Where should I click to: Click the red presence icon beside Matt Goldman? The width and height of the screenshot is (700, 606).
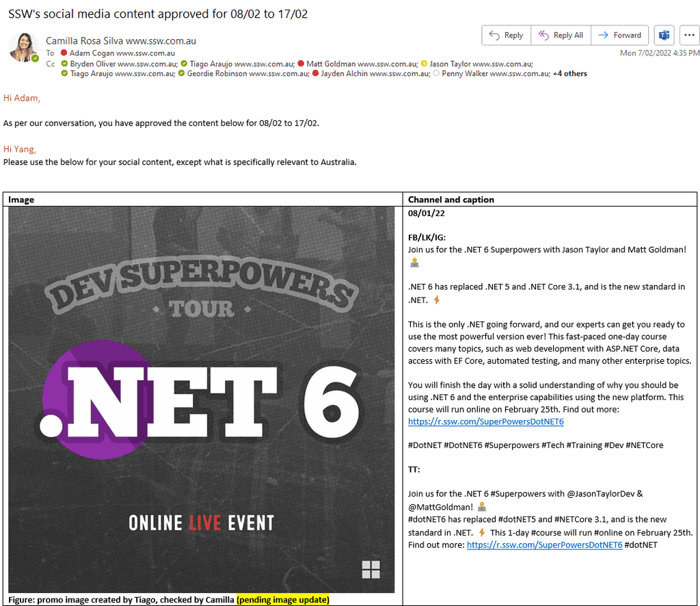(301, 64)
